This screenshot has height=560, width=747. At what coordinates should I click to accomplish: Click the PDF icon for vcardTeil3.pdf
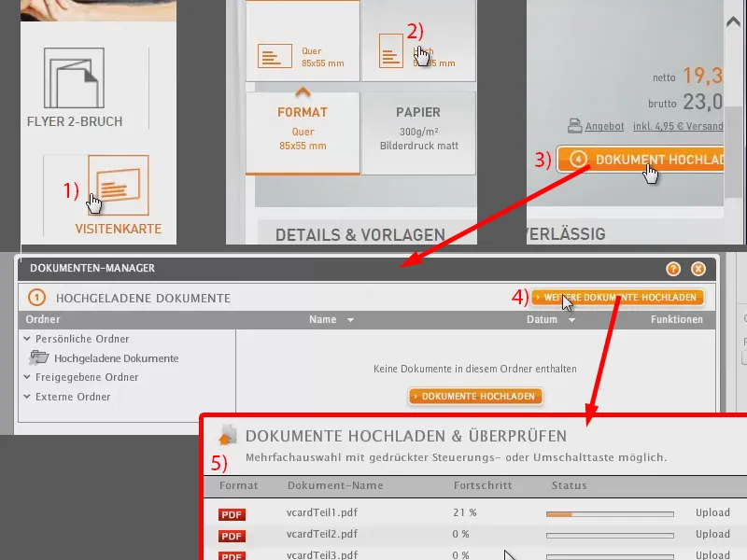tap(232, 555)
